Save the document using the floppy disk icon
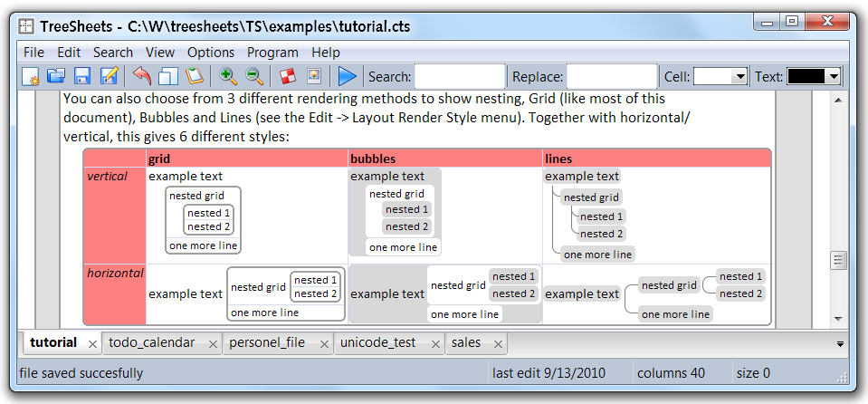Image resolution: width=868 pixels, height=404 pixels. point(82,77)
